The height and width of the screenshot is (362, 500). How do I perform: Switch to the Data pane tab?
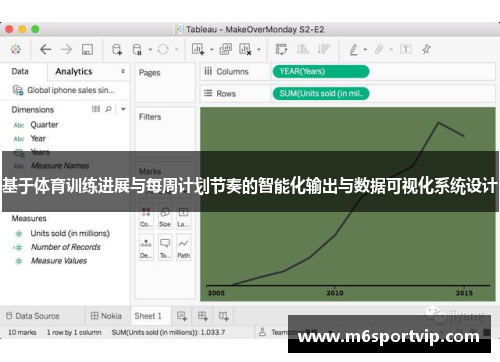tap(20, 71)
